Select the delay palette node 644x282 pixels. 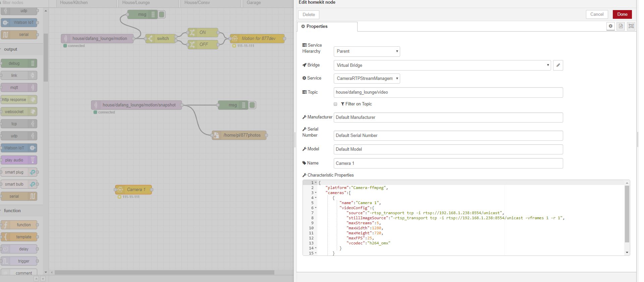19,249
